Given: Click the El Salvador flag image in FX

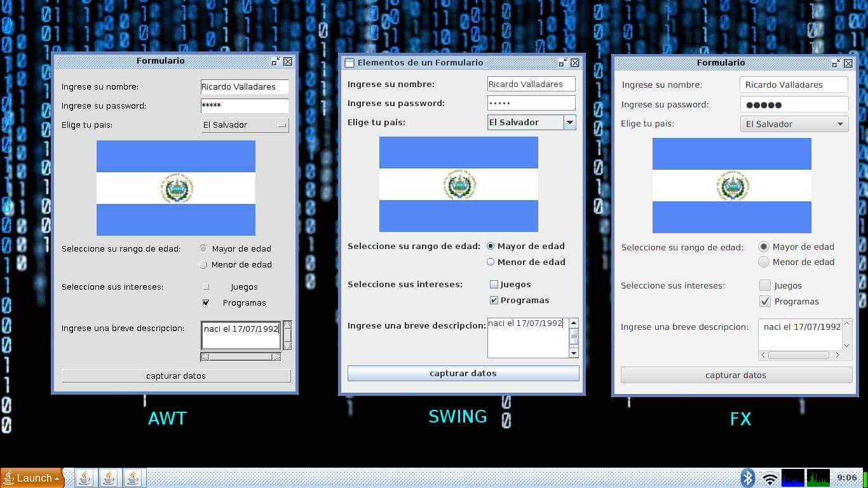Looking at the screenshot, I should coord(732,186).
